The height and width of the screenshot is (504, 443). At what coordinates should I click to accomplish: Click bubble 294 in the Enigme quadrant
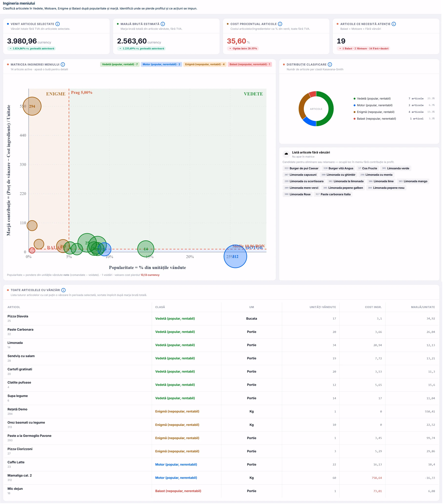pos(32,106)
